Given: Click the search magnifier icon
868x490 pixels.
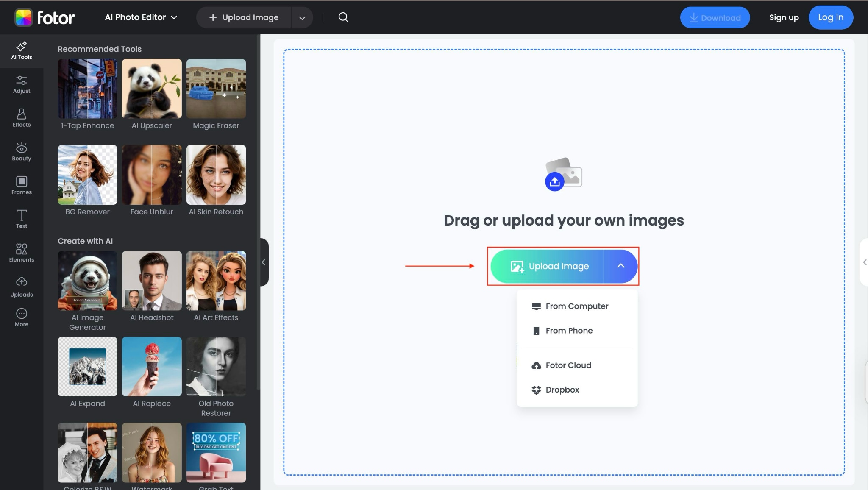Looking at the screenshot, I should 343,17.
